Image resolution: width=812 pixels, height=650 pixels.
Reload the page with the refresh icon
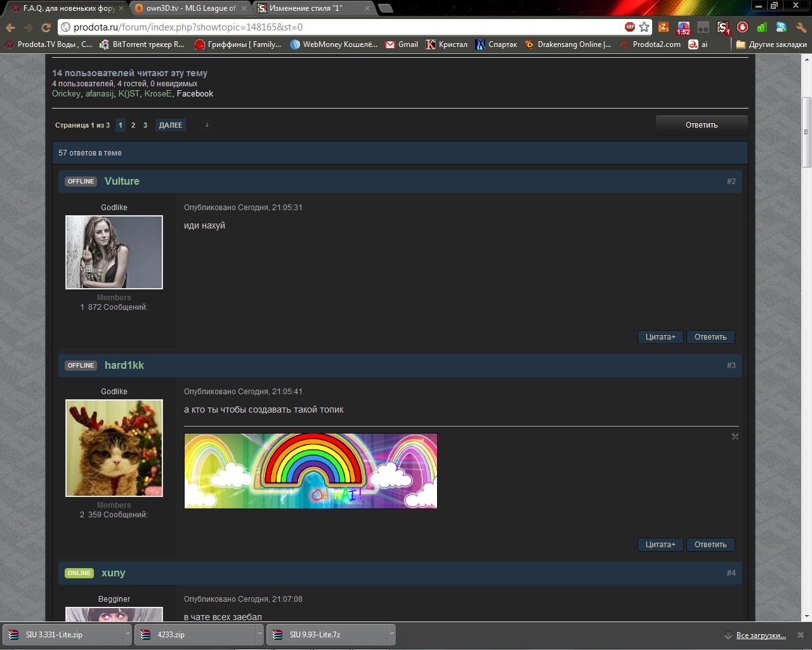(x=46, y=27)
